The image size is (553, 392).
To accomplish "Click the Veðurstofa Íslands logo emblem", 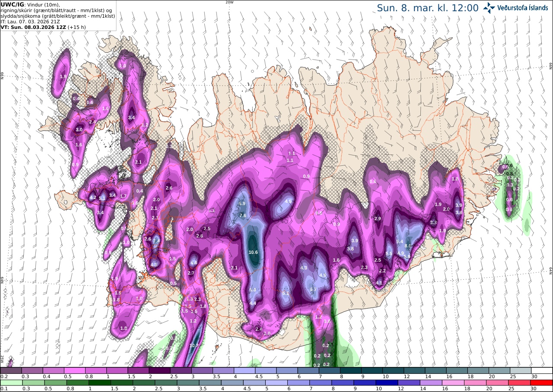I will click(x=489, y=8).
